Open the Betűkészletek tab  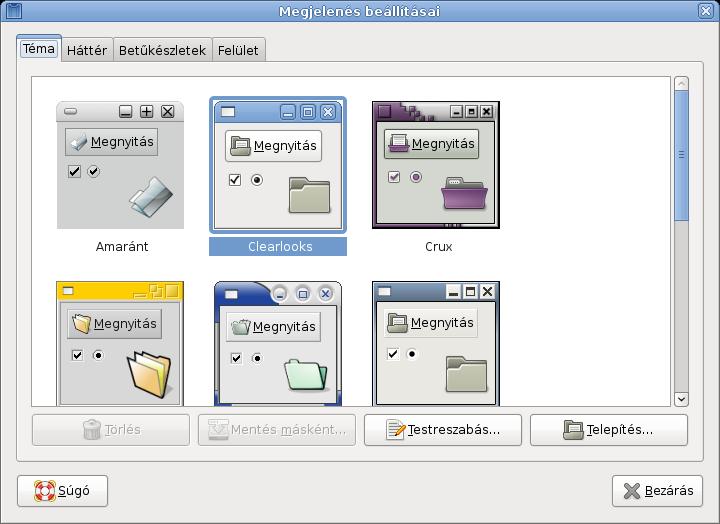coord(162,50)
